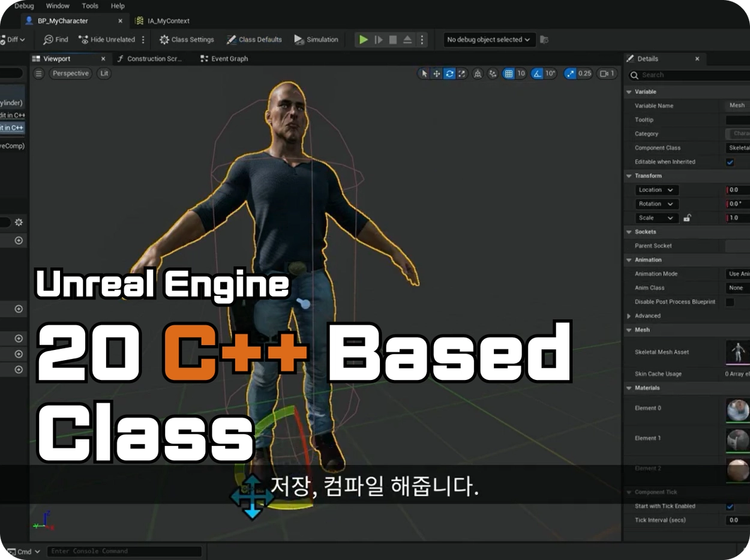
Task: Open Class Defaults
Action: tap(254, 40)
